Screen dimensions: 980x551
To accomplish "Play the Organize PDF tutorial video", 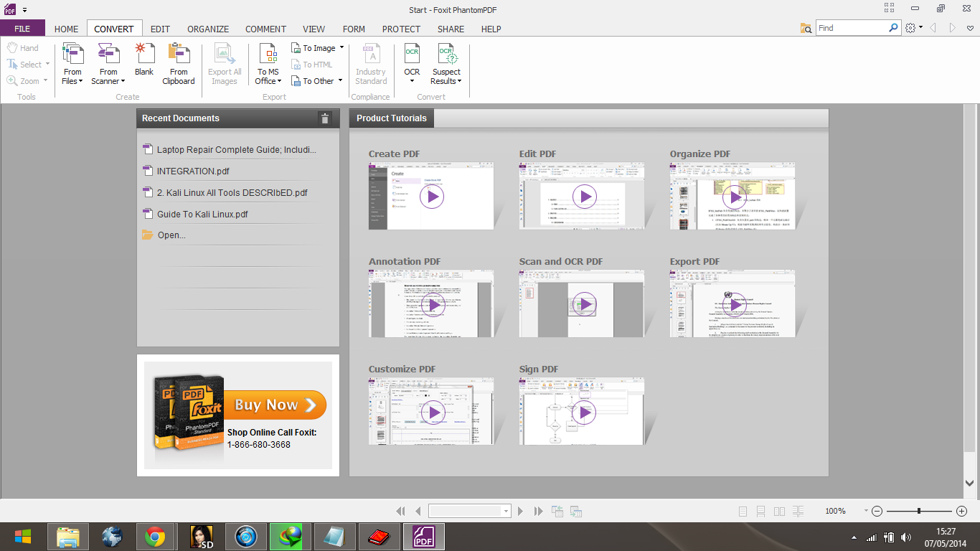I will (x=733, y=197).
